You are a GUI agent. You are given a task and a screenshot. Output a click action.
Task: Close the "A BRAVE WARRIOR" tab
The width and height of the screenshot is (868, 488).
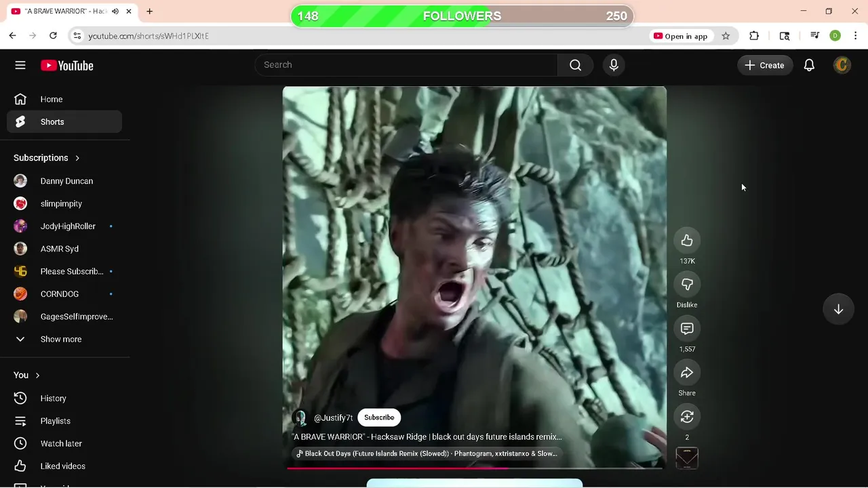pyautogui.click(x=129, y=12)
